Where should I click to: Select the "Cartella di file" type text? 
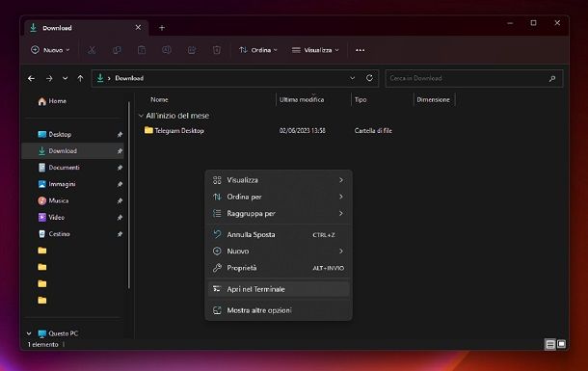click(373, 130)
